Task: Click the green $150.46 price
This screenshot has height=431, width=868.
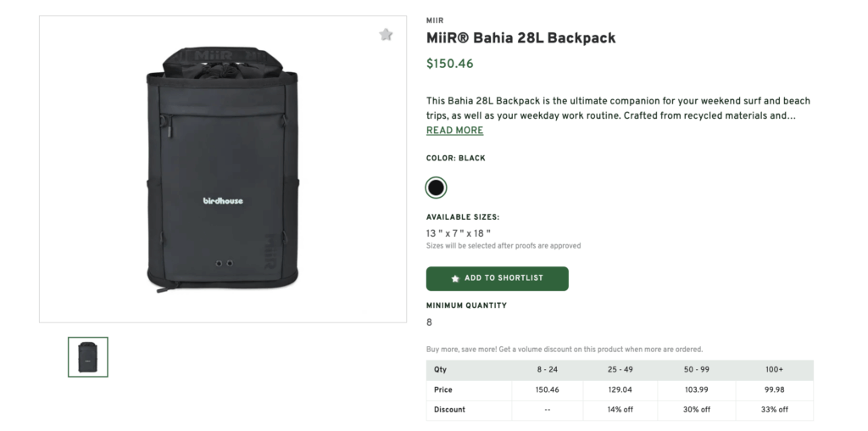Action: [x=449, y=64]
